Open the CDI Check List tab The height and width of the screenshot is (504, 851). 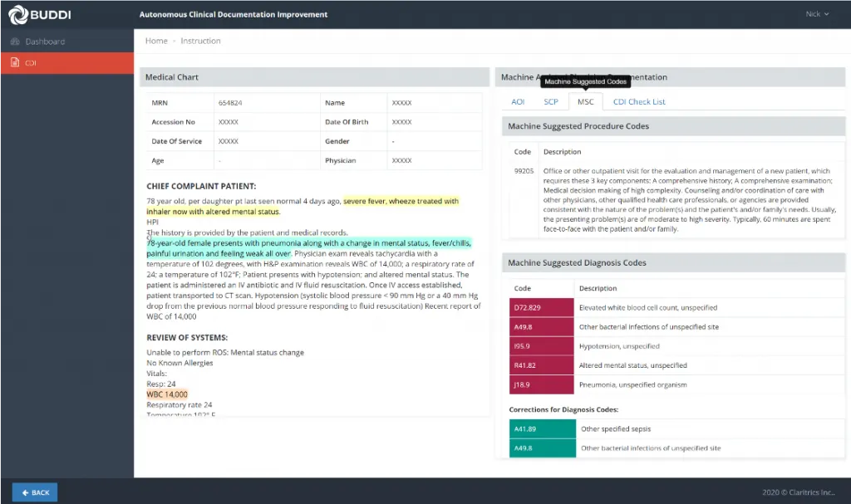click(x=639, y=102)
